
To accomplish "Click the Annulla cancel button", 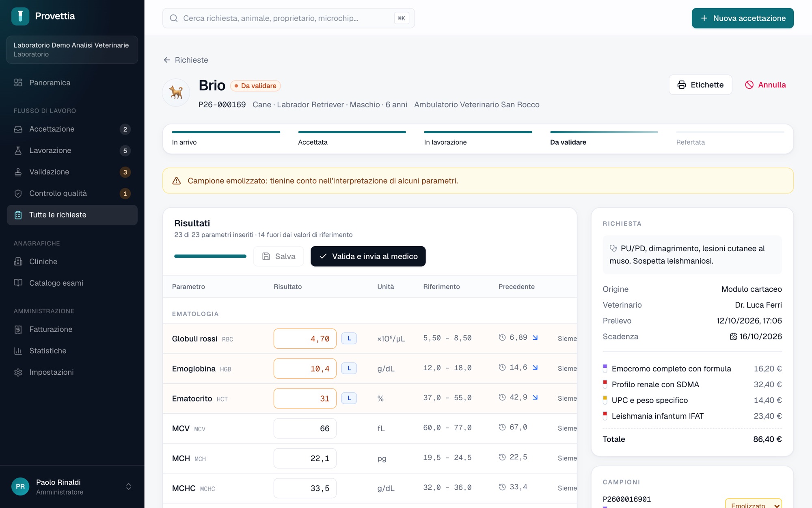I will pyautogui.click(x=765, y=85).
